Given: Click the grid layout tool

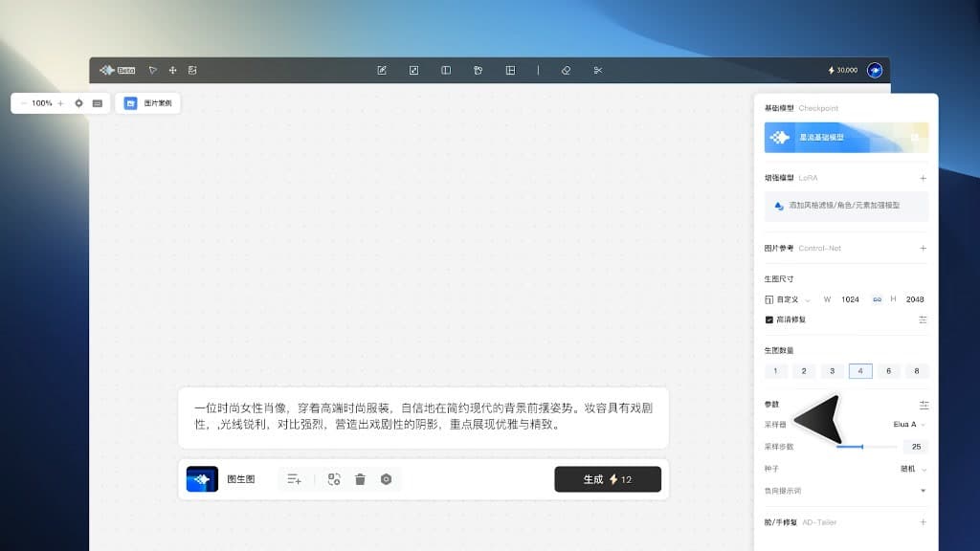Looking at the screenshot, I should [511, 70].
